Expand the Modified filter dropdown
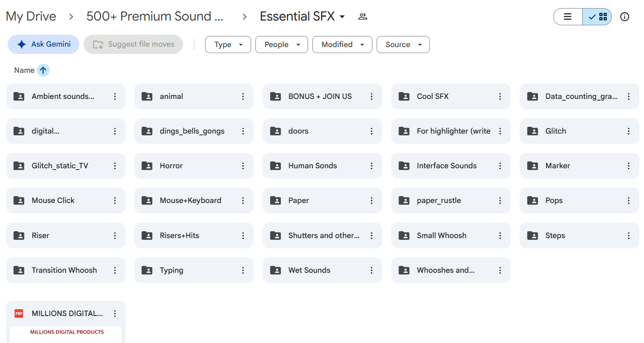 pos(342,45)
